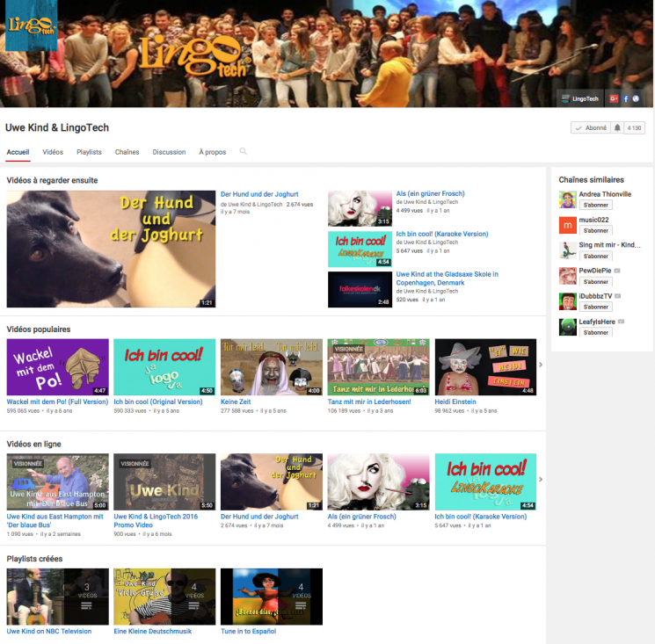
Task: Open Ich bin cool (Original Version) link
Action: tap(158, 402)
